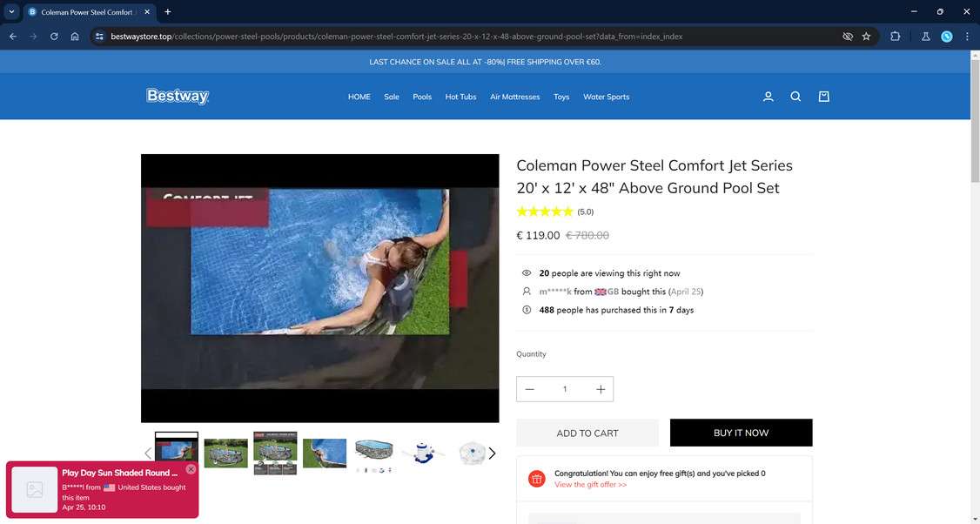Open the Toys menu item
Viewport: 980px width, 524px height.
[561, 97]
